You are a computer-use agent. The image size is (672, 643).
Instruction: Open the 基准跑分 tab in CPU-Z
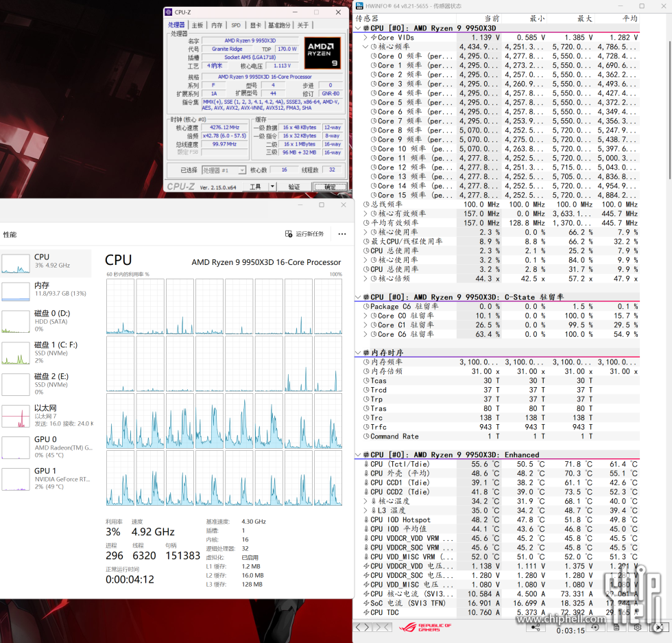point(279,25)
